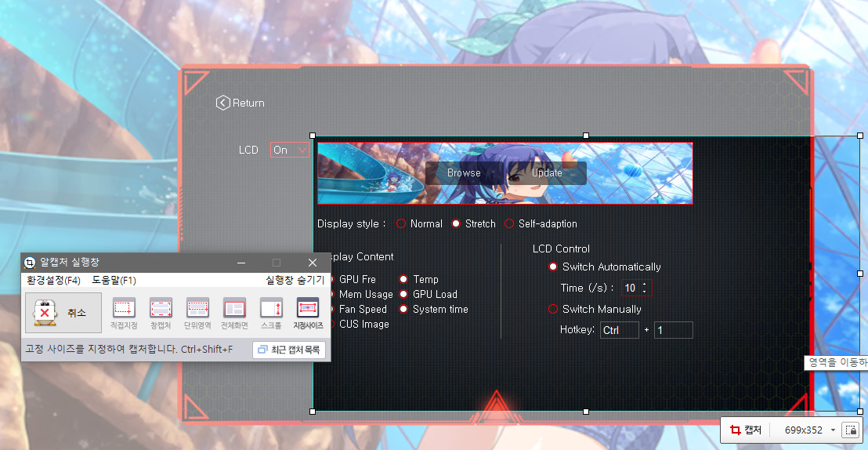
Task: Expand the 699x352 capture size dropdown
Action: 833,430
